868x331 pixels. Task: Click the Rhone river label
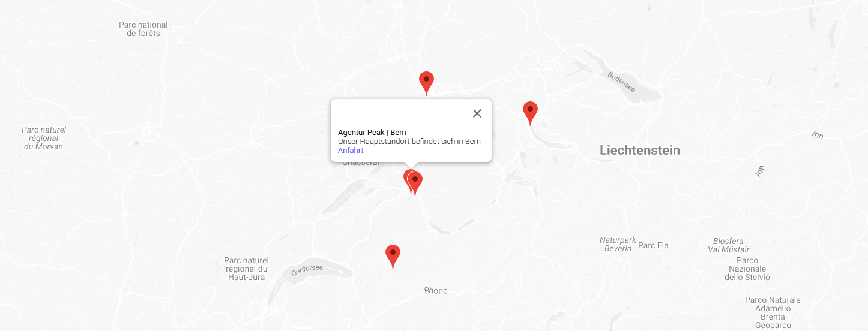coord(436,291)
